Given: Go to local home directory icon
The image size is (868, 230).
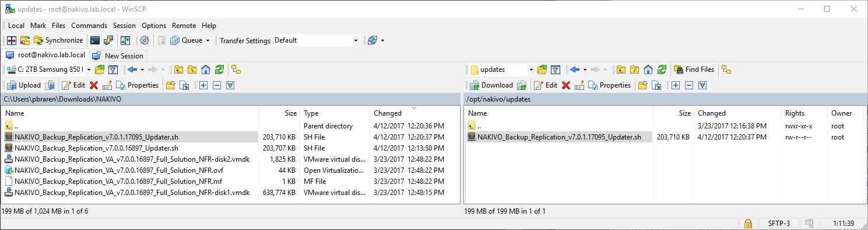Looking at the screenshot, I should coord(205,69).
